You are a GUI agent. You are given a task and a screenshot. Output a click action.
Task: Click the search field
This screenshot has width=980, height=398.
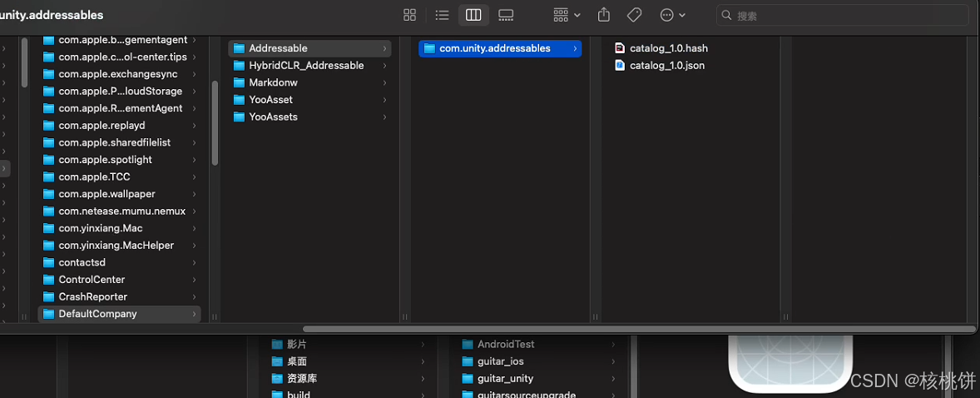coord(843,15)
